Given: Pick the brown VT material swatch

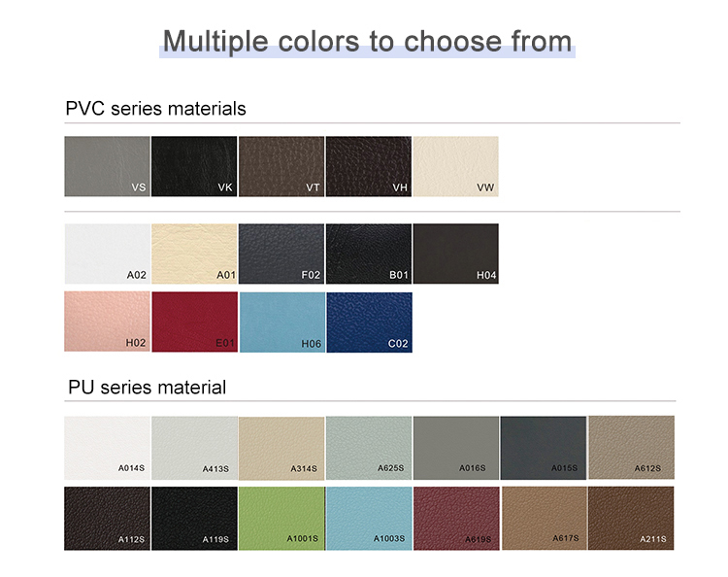Looking at the screenshot, I should pyautogui.click(x=281, y=166).
